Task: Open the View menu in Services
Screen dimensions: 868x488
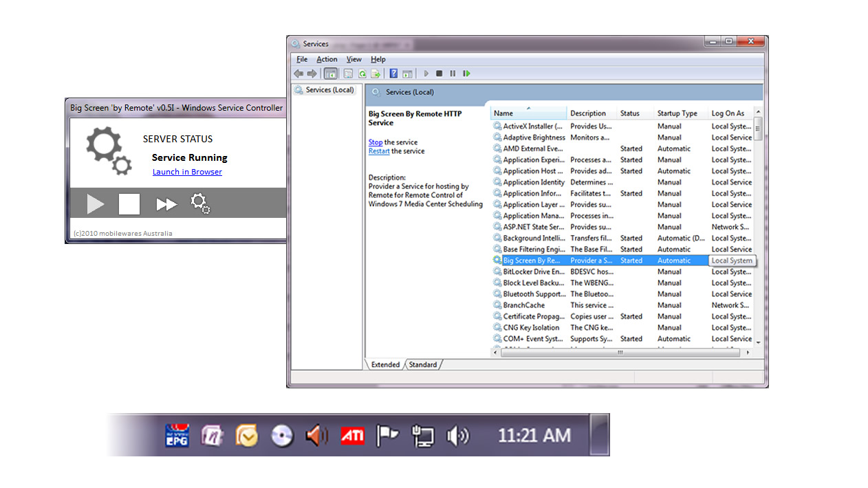Action: (x=354, y=59)
